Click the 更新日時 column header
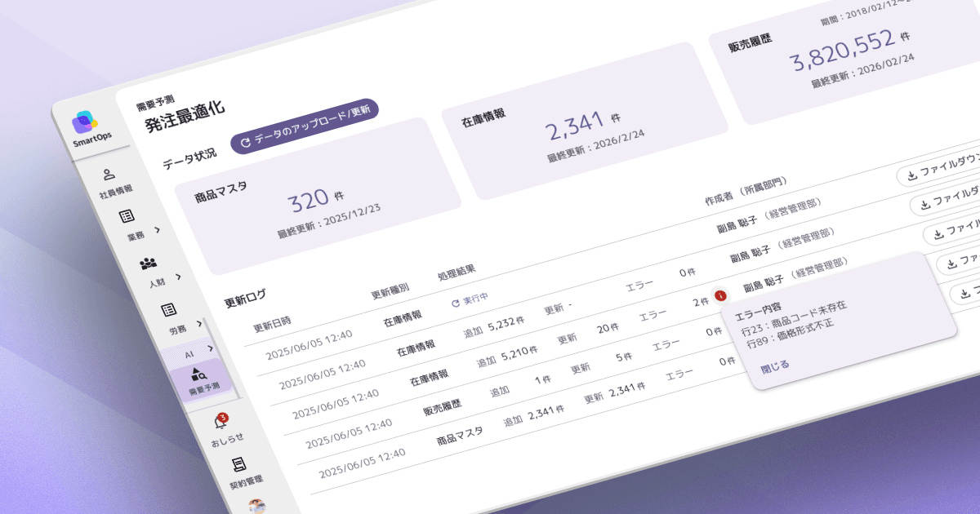Image resolution: width=980 pixels, height=514 pixels. [272, 324]
